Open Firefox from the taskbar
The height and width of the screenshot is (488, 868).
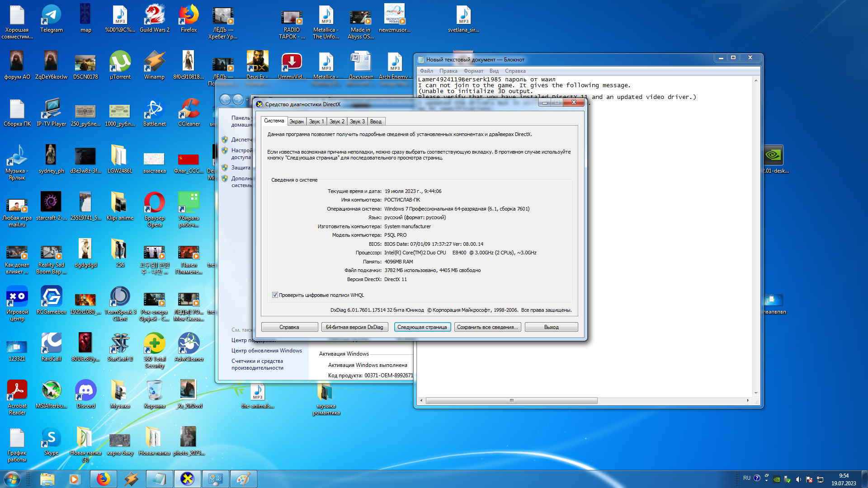(103, 479)
